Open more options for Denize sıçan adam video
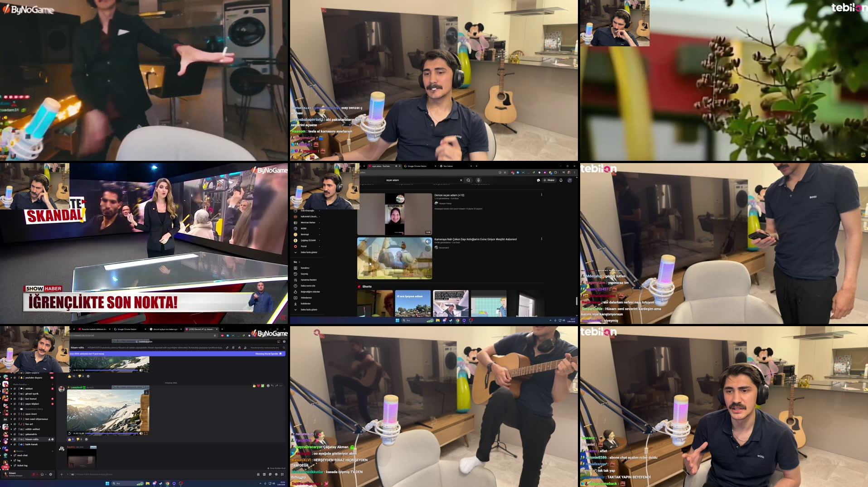 click(x=542, y=194)
